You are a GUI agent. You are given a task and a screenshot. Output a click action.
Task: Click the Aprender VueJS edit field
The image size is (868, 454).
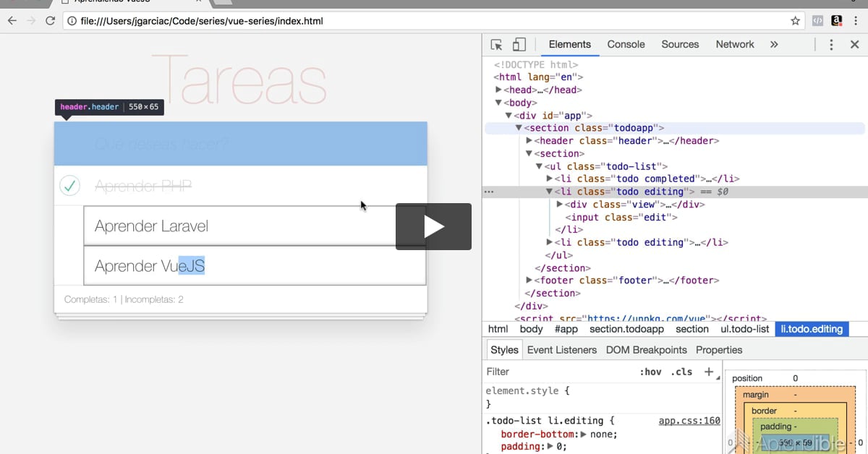(255, 266)
